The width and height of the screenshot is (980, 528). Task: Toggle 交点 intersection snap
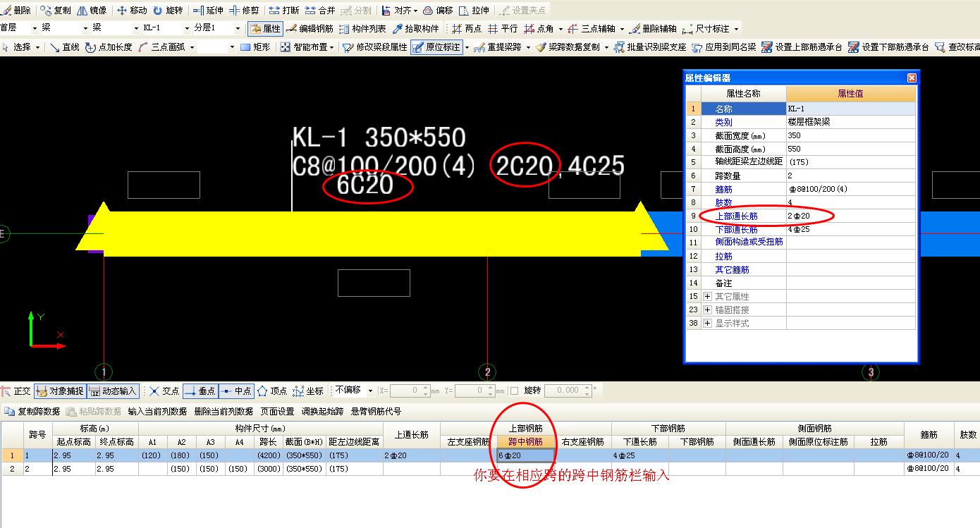(x=164, y=391)
